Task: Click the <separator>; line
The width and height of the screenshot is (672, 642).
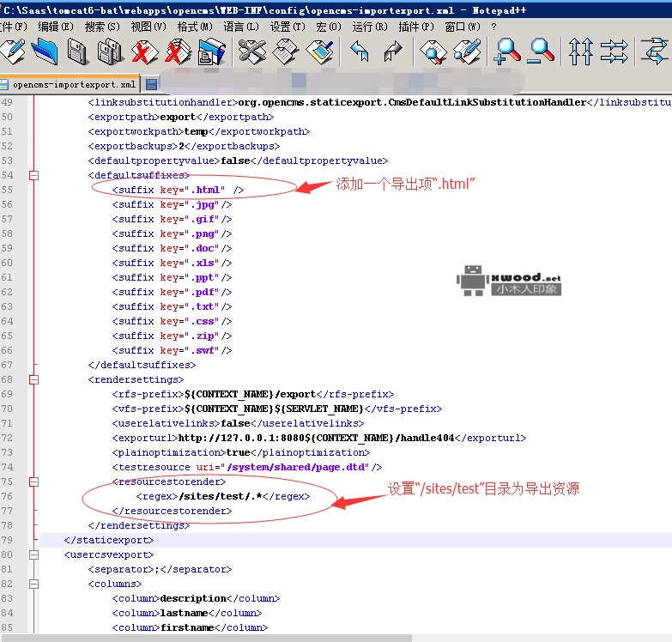Action: click(x=160, y=569)
